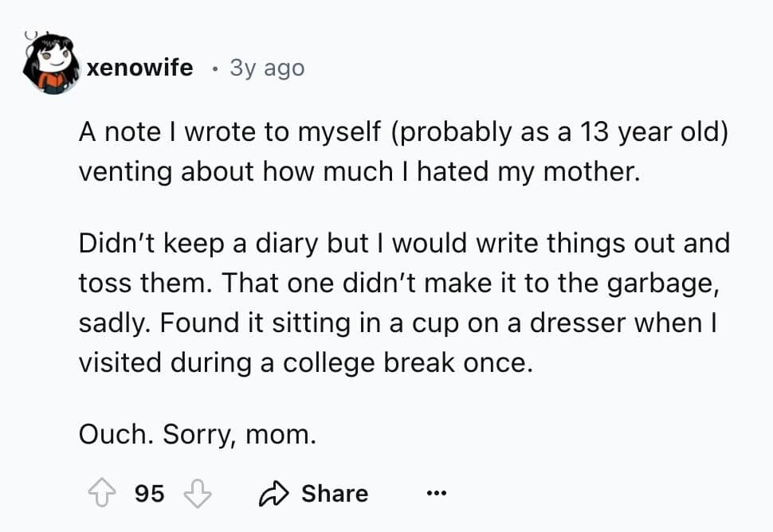Click the share arrow icon
This screenshot has height=532, width=773.
click(273, 494)
